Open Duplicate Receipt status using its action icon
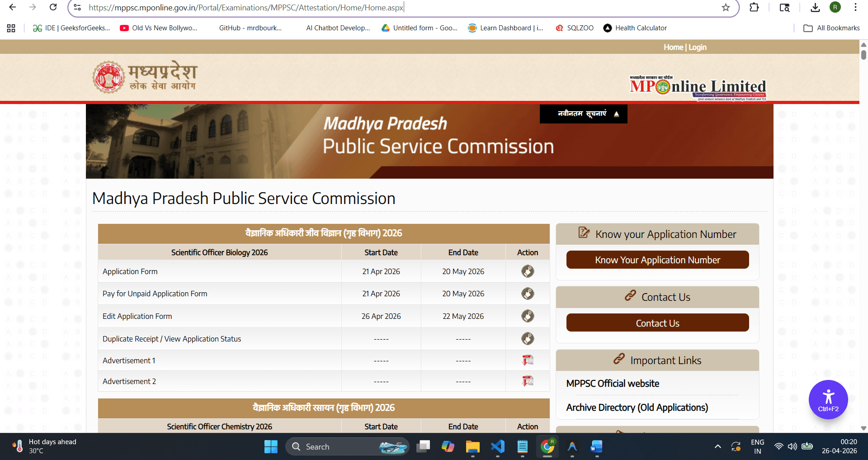Viewport: 868px width, 460px height. (x=528, y=338)
